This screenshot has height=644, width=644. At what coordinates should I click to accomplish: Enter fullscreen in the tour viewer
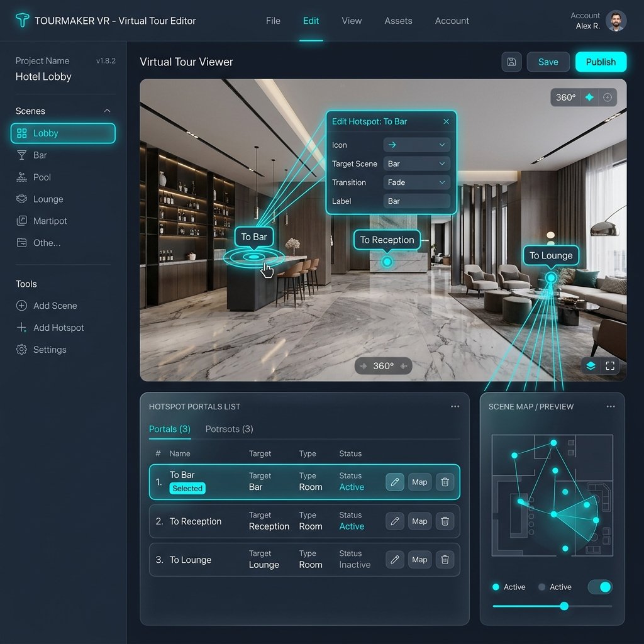coord(610,365)
